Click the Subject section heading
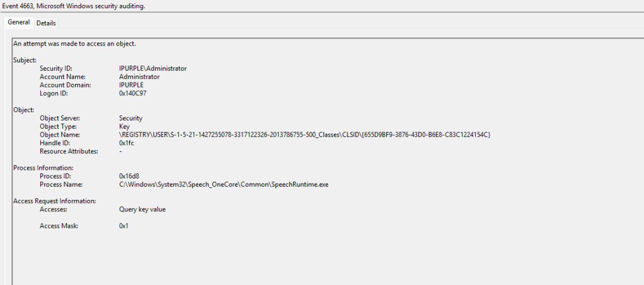This screenshot has height=285, width=644. tap(25, 60)
